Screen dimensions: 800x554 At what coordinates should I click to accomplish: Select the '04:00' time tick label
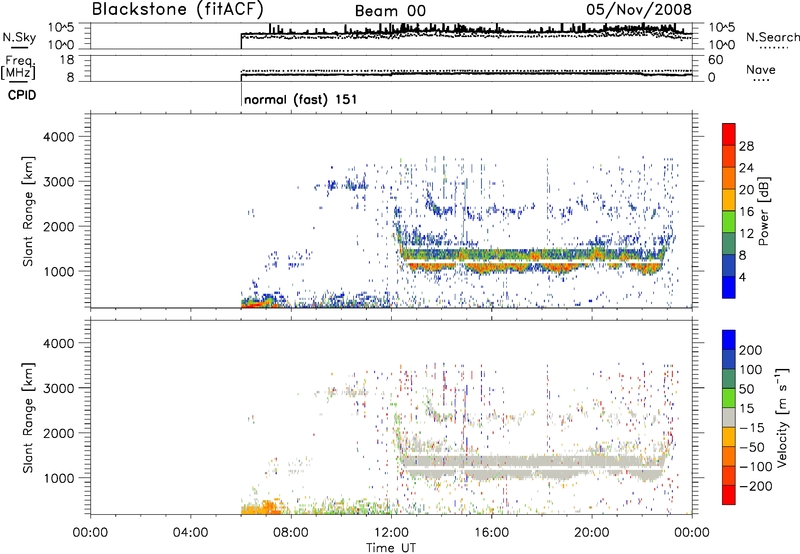pos(191,533)
